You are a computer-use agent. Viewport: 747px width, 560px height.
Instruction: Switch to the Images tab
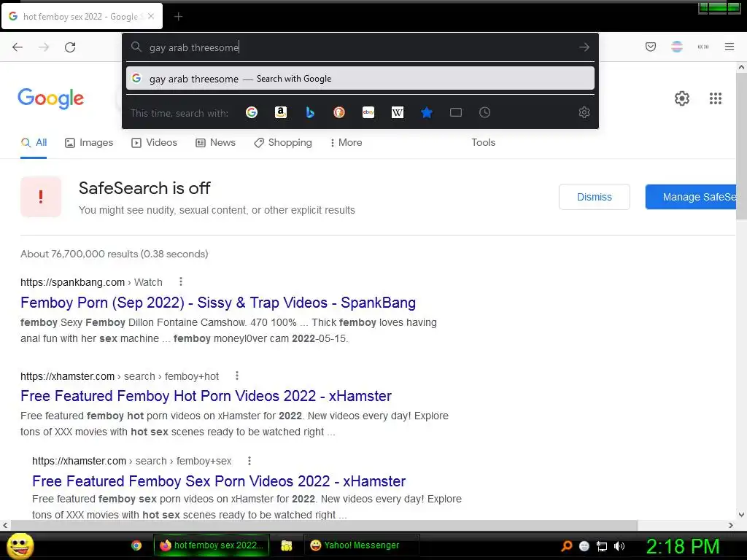(89, 142)
